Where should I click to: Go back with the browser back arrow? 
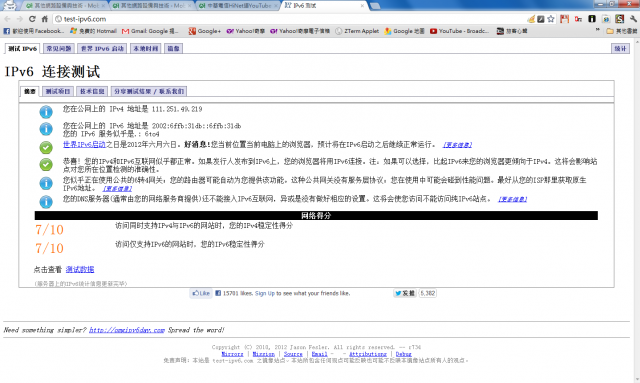tap(7, 19)
